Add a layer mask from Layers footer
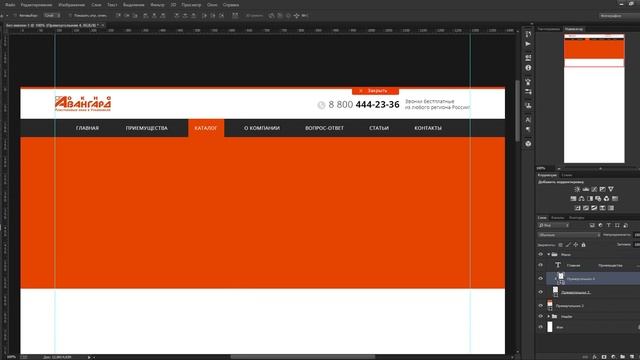 coord(604,357)
